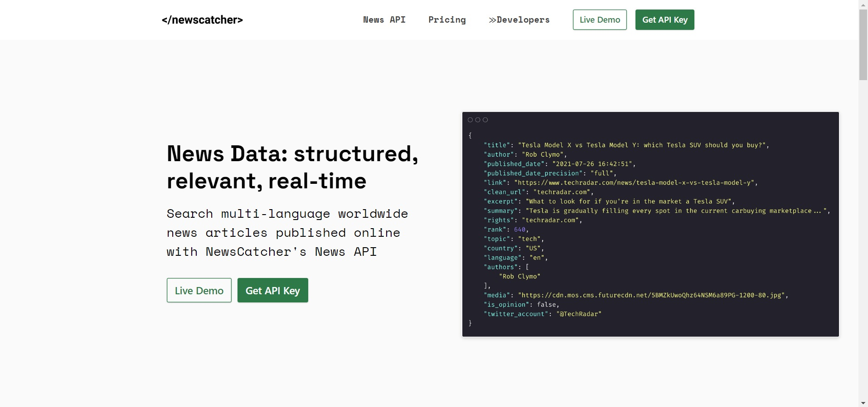Click the techradar "link" URL line
The height and width of the screenshot is (407, 868).
coord(621,182)
